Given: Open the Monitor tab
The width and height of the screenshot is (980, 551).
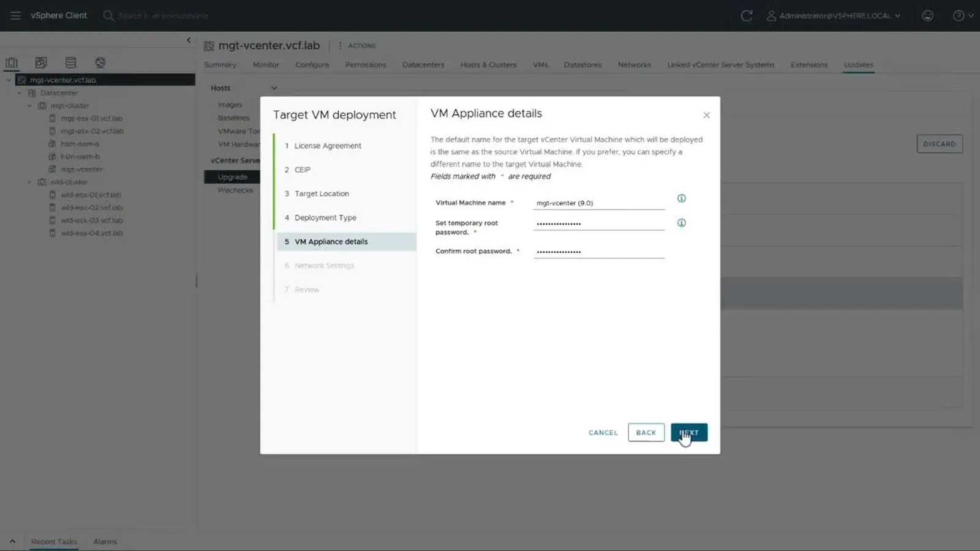Looking at the screenshot, I should click(266, 65).
